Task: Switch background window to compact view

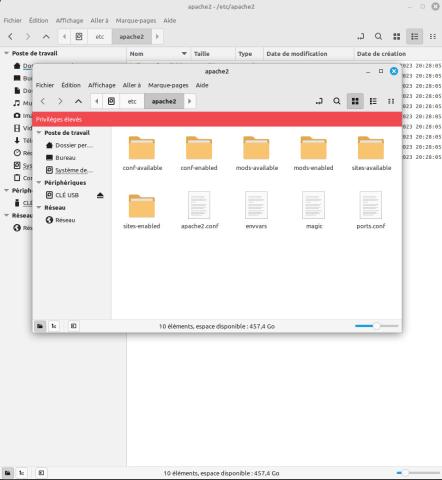Action: (432, 36)
